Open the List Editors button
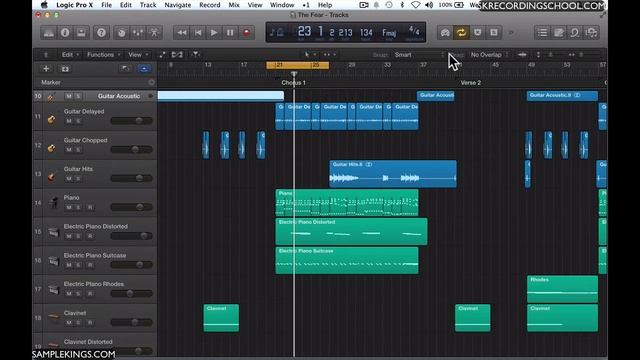640x360 pixels. (x=542, y=33)
